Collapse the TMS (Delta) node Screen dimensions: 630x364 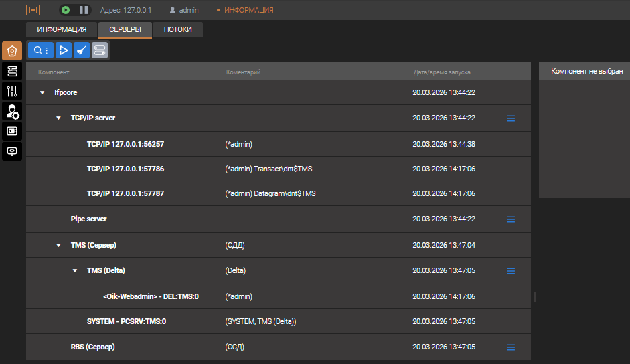[75, 271]
